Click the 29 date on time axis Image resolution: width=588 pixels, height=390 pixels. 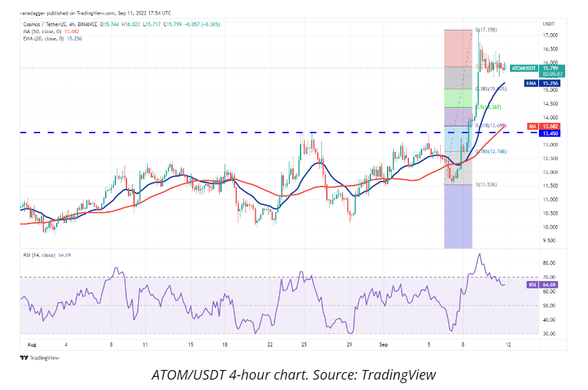tap(350, 344)
